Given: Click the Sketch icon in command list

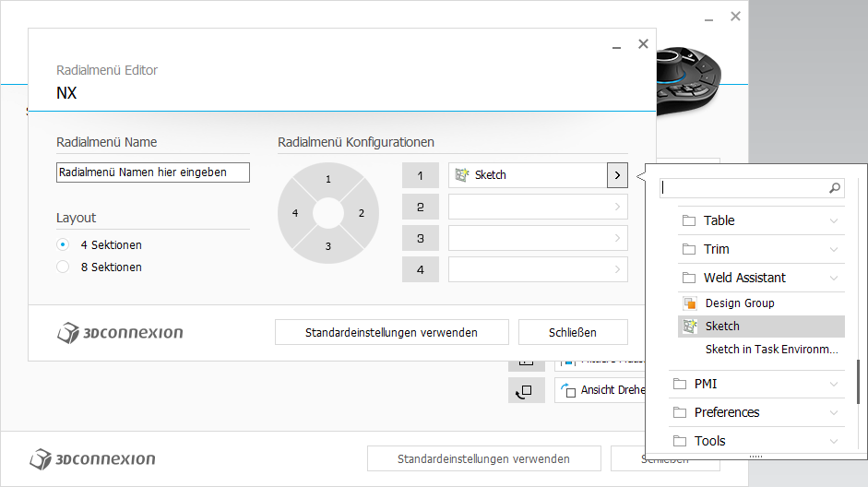Looking at the screenshot, I should [x=690, y=327].
